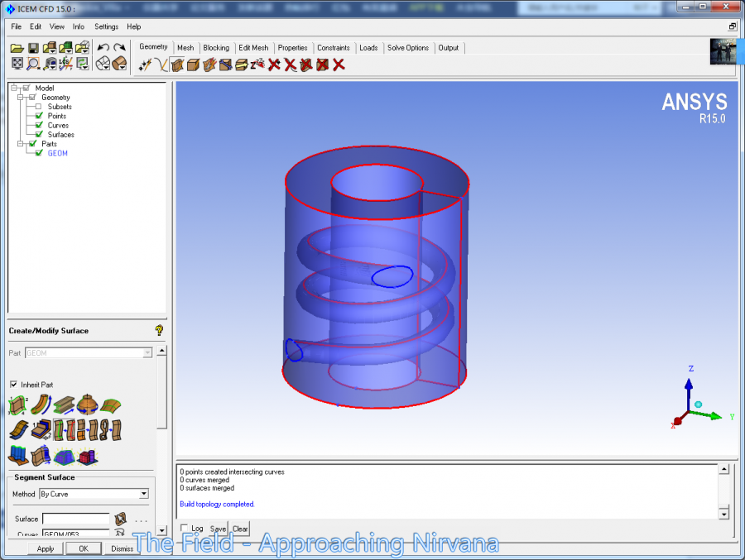Select the Create Point tool
745x560 pixels.
(x=145, y=65)
